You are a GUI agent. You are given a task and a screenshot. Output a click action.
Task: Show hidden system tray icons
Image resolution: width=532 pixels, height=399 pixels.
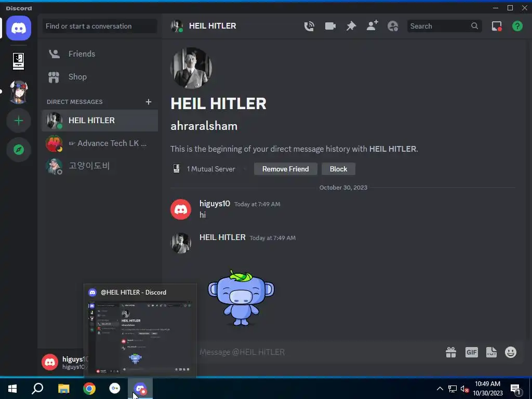click(440, 389)
